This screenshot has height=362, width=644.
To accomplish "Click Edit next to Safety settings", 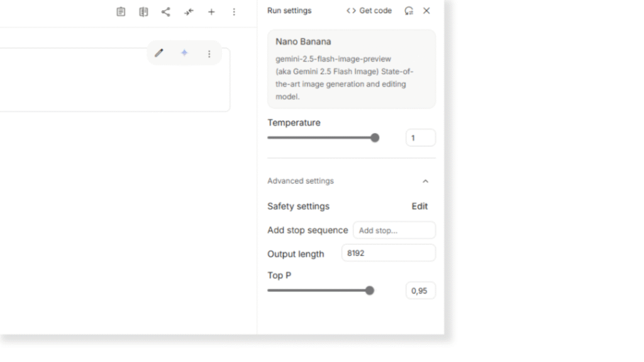I will click(x=419, y=206).
